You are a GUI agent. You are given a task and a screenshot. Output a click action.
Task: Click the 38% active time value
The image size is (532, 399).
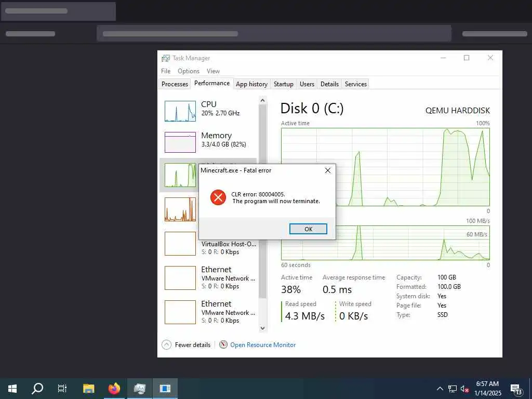(x=291, y=289)
